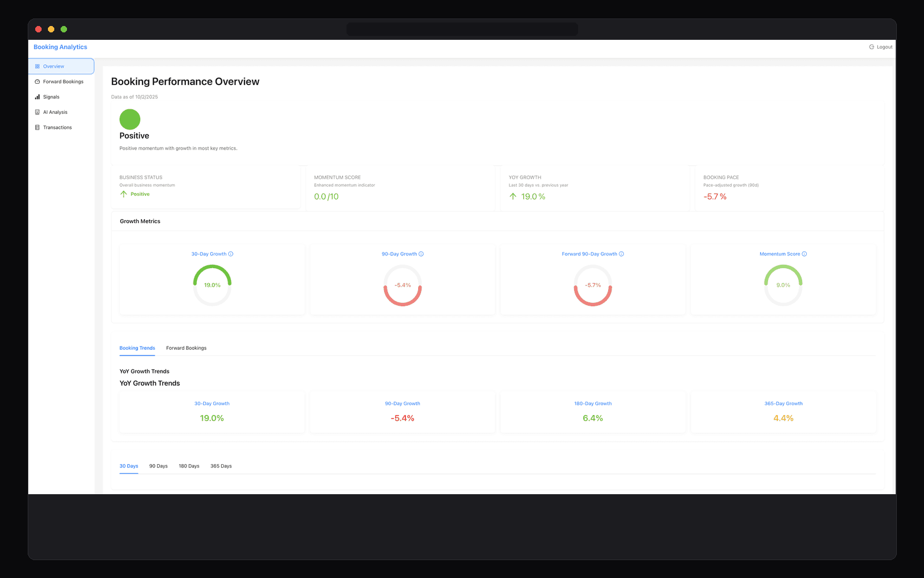The height and width of the screenshot is (578, 924).
Task: Open Forward Bookings from the sidebar
Action: (62, 81)
